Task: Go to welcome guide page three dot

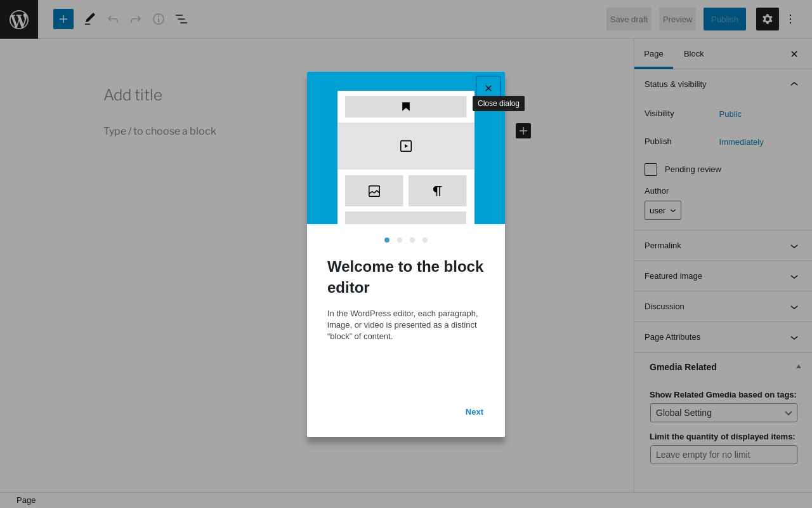Action: [412, 240]
